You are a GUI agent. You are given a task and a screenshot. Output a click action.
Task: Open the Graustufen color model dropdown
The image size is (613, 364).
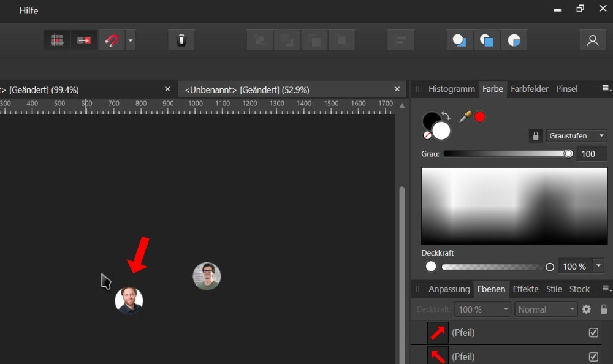[576, 135]
